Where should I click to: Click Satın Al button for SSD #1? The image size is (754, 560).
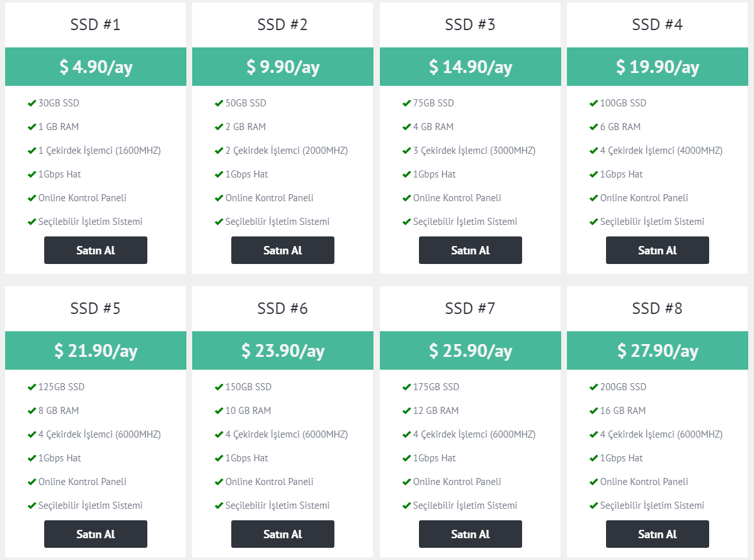(x=95, y=250)
